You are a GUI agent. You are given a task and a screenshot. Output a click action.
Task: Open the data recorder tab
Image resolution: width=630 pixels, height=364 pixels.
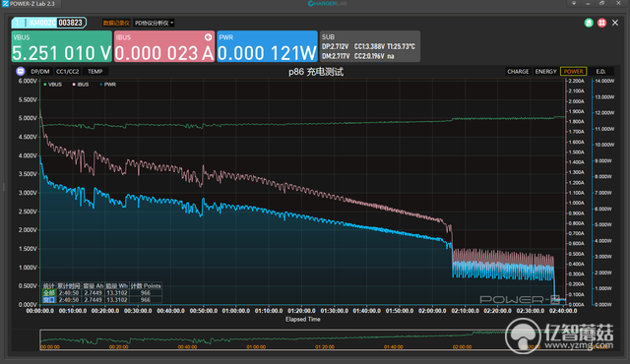(116, 23)
